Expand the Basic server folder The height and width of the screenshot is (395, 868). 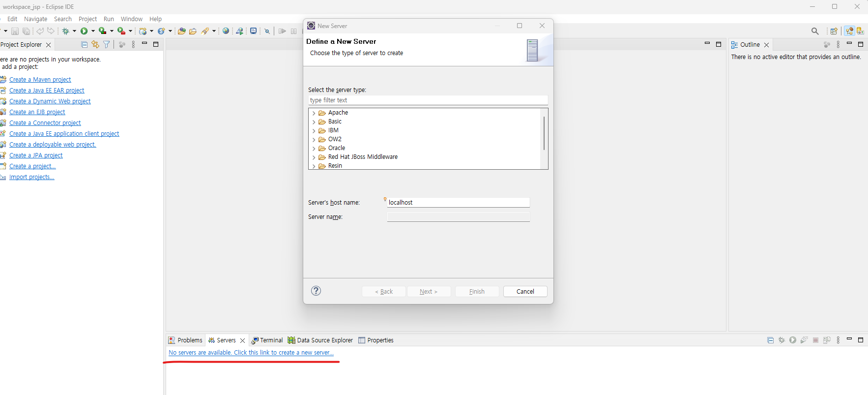[x=314, y=122]
